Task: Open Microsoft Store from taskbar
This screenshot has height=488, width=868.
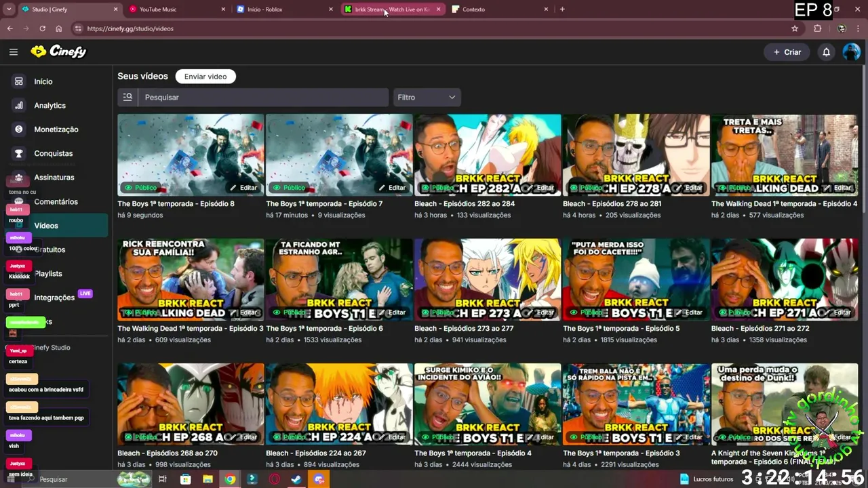Action: 185,479
